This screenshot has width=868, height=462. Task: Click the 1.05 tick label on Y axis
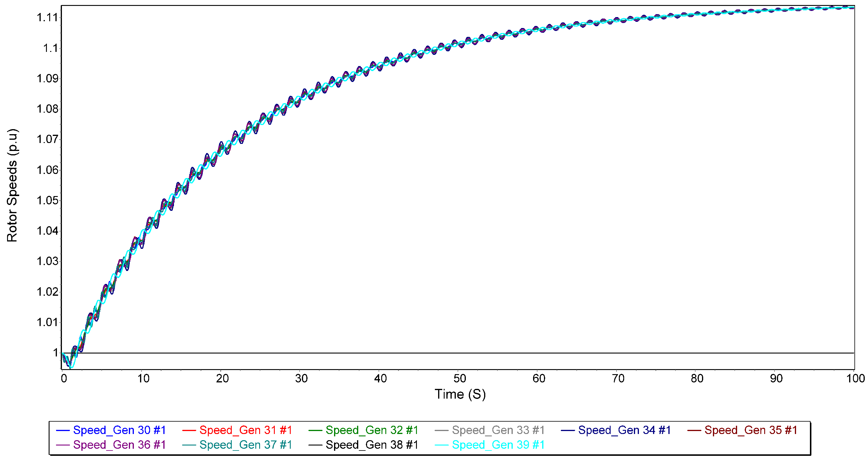47,200
